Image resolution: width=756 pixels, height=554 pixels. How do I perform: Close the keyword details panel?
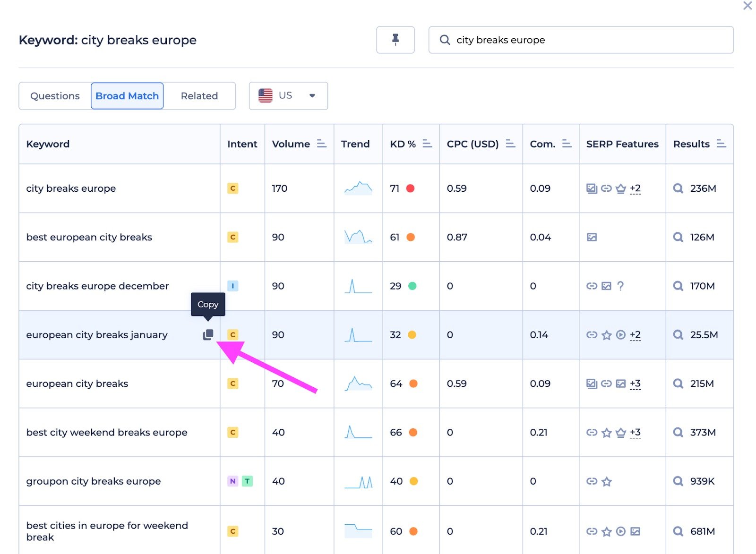coord(747,6)
